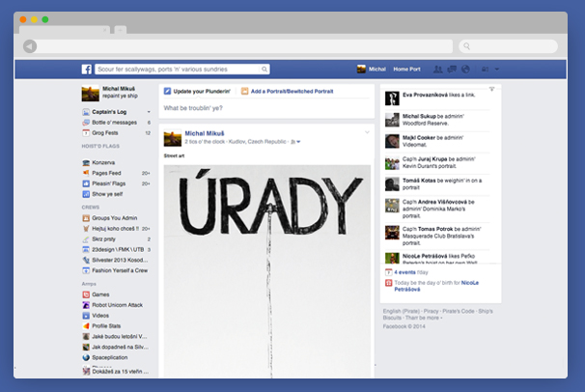Open Michal profile link in top bar
This screenshot has height=392, width=585.
pyautogui.click(x=371, y=70)
